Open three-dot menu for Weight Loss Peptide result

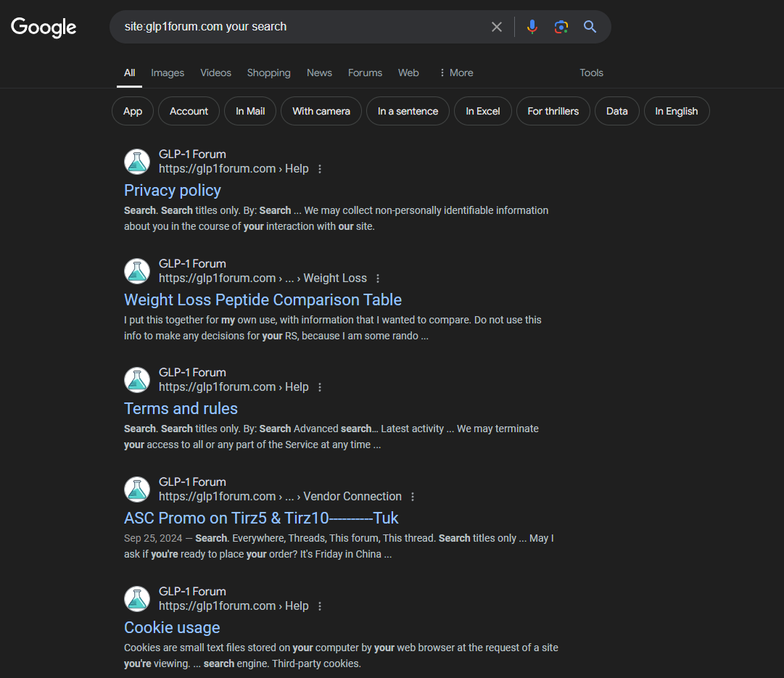tap(378, 278)
